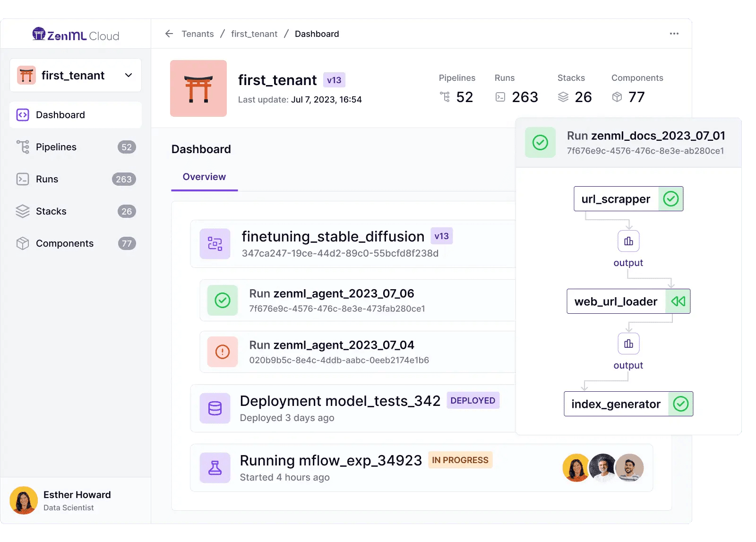Click Esther Howard's user profile
This screenshot has height=542, width=756.
point(76,500)
